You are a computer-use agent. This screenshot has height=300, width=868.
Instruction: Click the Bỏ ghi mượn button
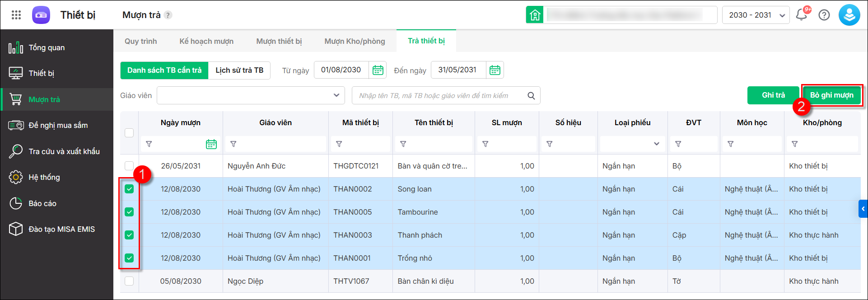coord(832,95)
